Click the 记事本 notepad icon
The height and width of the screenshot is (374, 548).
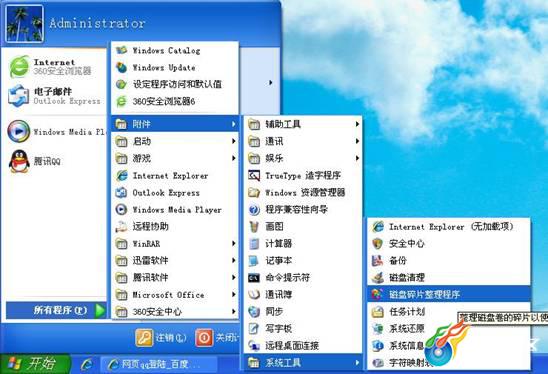pos(254,260)
